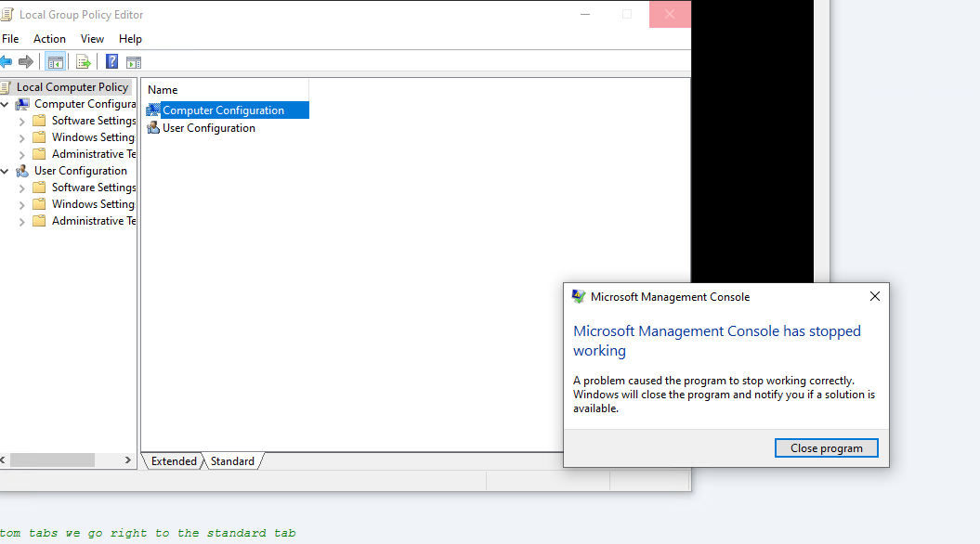Screen dimensions: 980x544
Task: Click the console tree horizontal scrollbar thumb
Action: click(53, 460)
